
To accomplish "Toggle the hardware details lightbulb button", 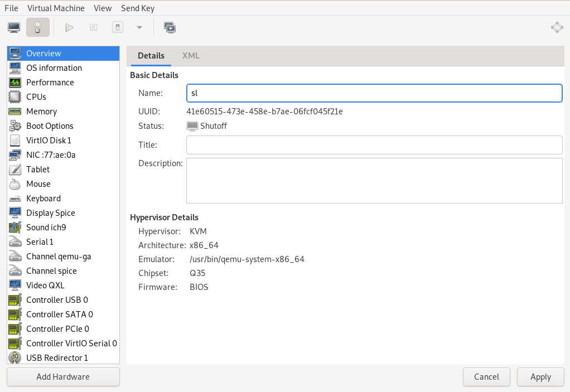I will click(38, 27).
